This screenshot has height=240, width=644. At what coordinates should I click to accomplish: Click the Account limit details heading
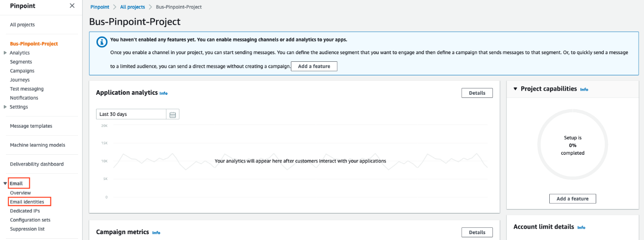pos(544,227)
